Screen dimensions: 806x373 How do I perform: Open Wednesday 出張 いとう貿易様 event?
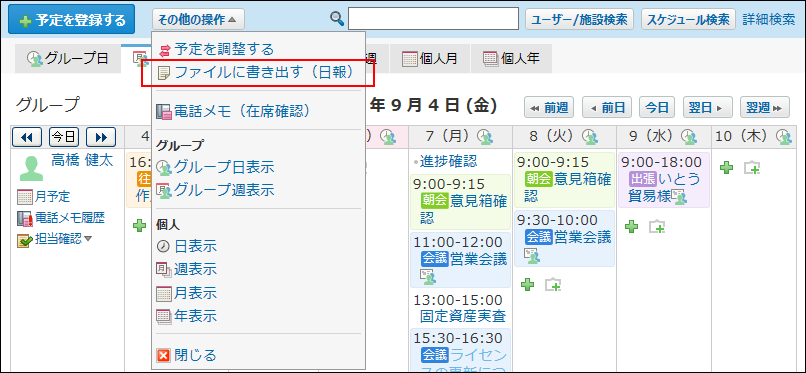click(x=664, y=179)
